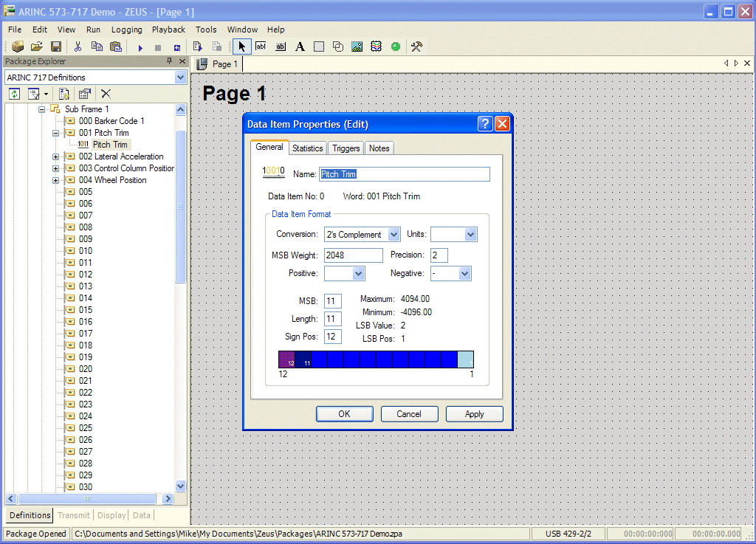756x544 pixels.
Task: Select the letter A text tool
Action: [x=300, y=47]
